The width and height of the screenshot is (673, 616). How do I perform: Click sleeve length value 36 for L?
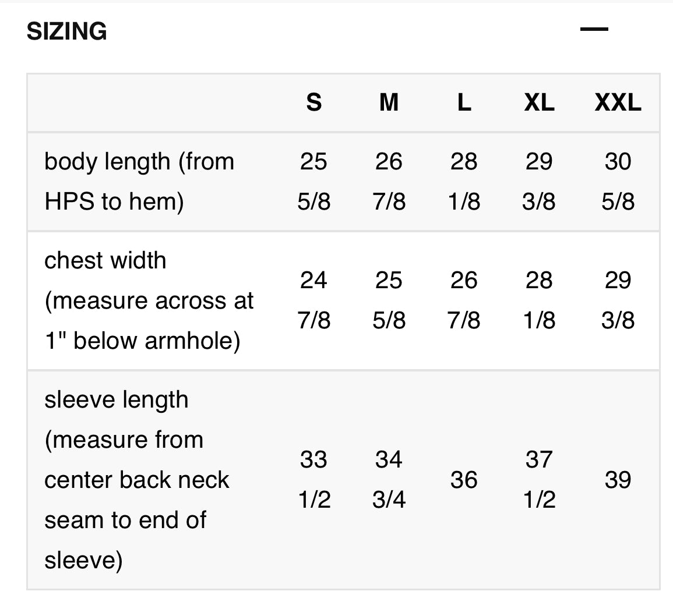tap(464, 480)
